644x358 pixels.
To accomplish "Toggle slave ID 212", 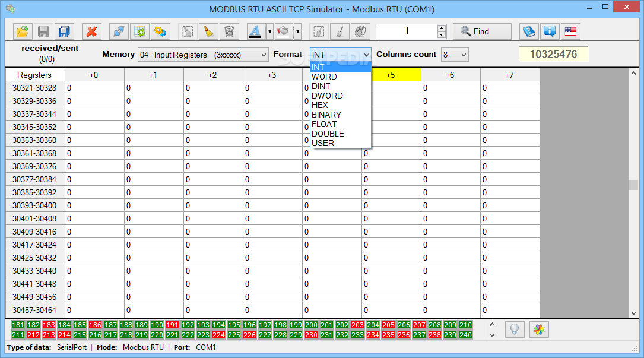I will tap(33, 335).
